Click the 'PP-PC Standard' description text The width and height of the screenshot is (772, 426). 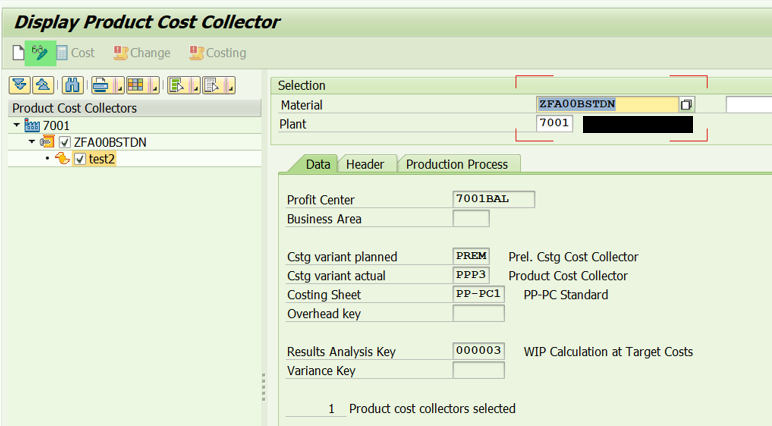coord(566,295)
